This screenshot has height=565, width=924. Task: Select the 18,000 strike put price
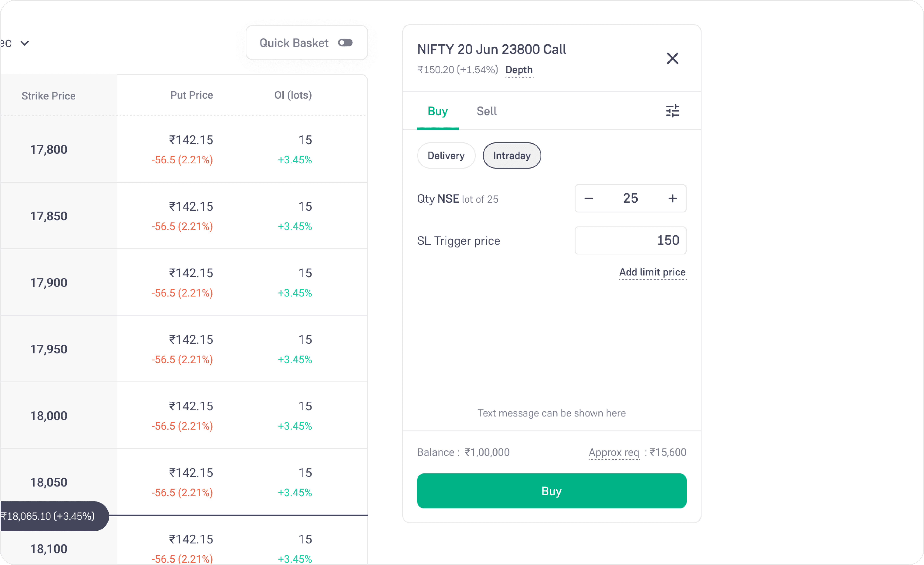pos(182,415)
